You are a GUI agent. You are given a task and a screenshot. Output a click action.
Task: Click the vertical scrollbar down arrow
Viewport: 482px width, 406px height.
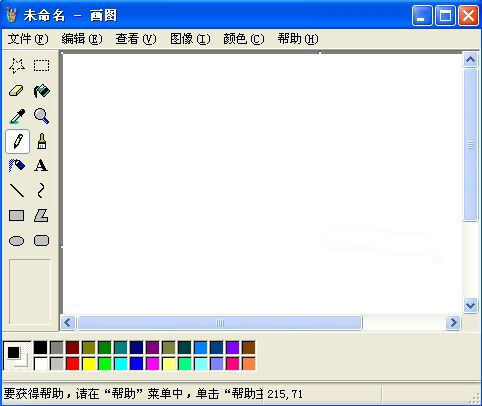[470, 305]
